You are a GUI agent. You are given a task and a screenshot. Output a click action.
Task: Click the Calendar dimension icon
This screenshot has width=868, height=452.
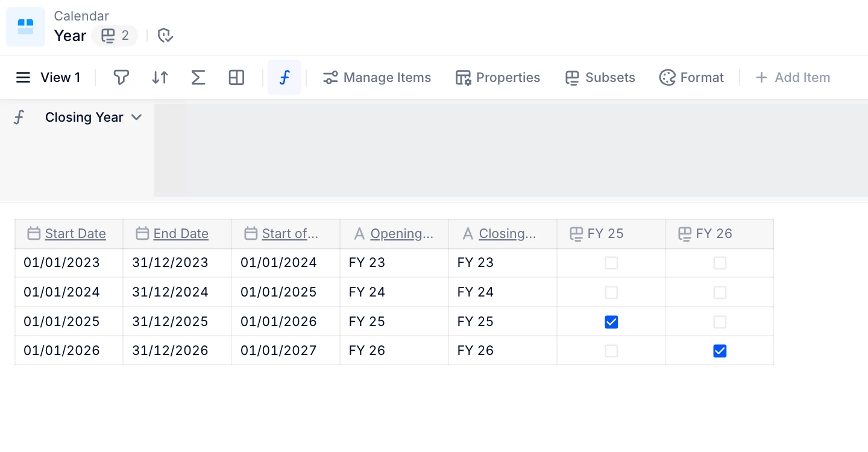click(x=25, y=27)
